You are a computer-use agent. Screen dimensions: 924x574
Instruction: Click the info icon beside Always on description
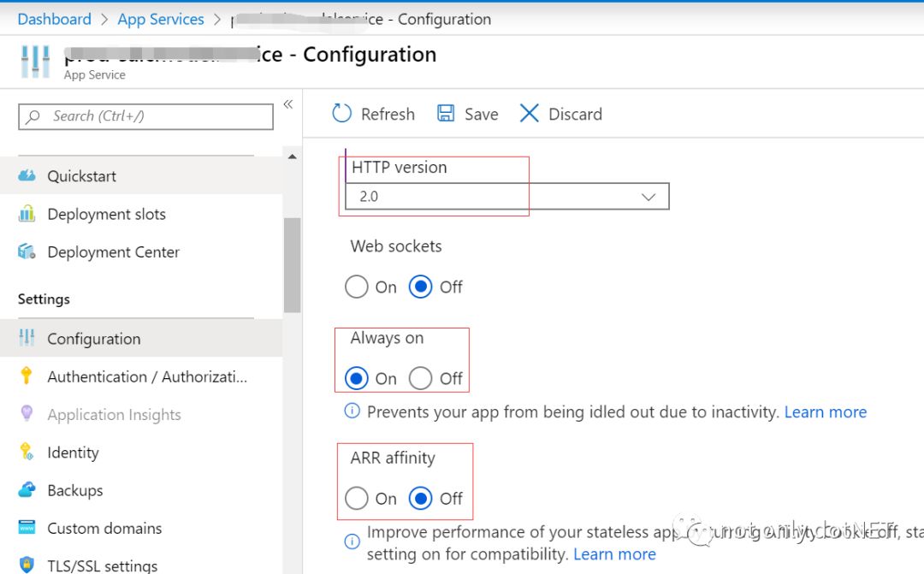352,411
